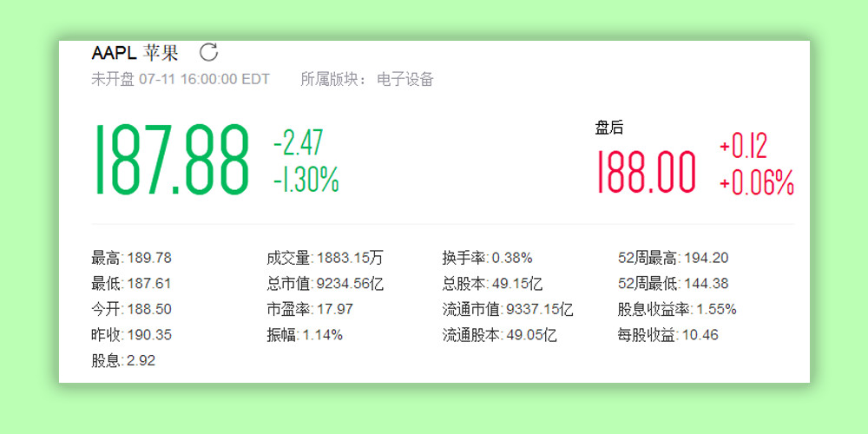The image size is (868, 434).
Task: Select the main price 187.88
Action: click(x=173, y=160)
